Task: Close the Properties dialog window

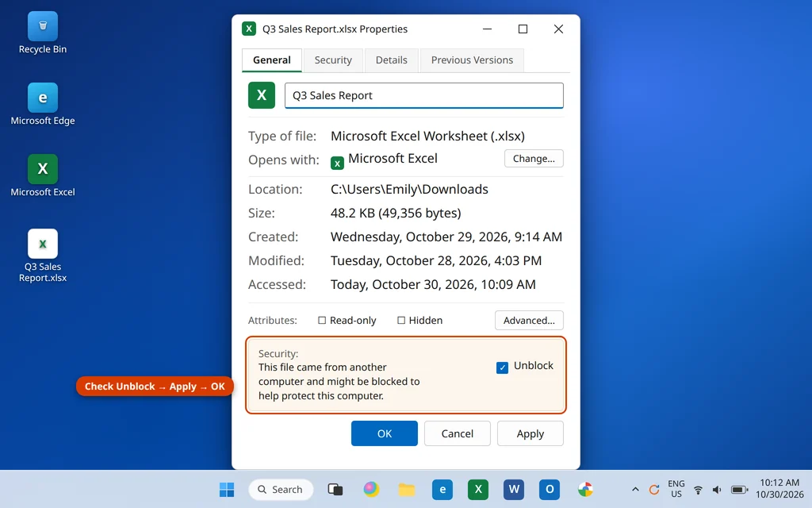Action: click(x=558, y=29)
